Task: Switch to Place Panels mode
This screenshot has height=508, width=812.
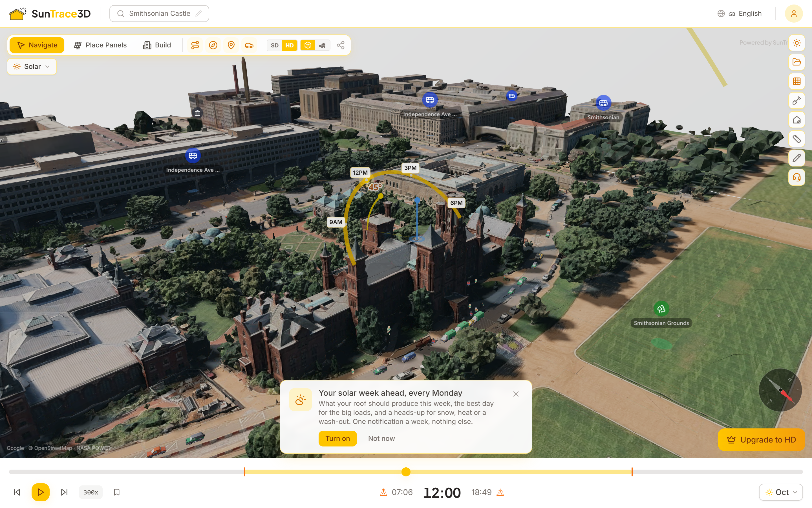Action: [100, 45]
